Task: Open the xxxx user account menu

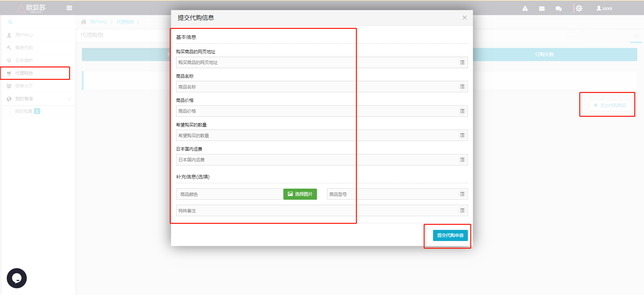Action: click(x=604, y=8)
